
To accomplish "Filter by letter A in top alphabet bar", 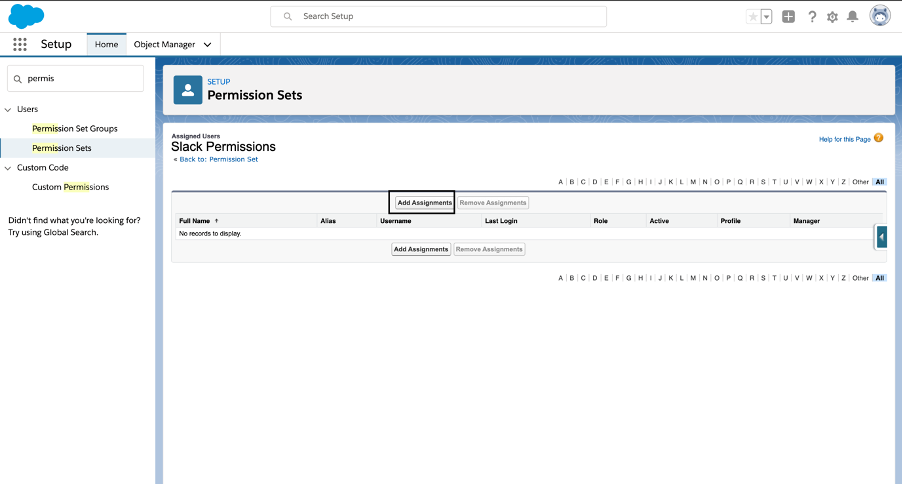I will 560,182.
